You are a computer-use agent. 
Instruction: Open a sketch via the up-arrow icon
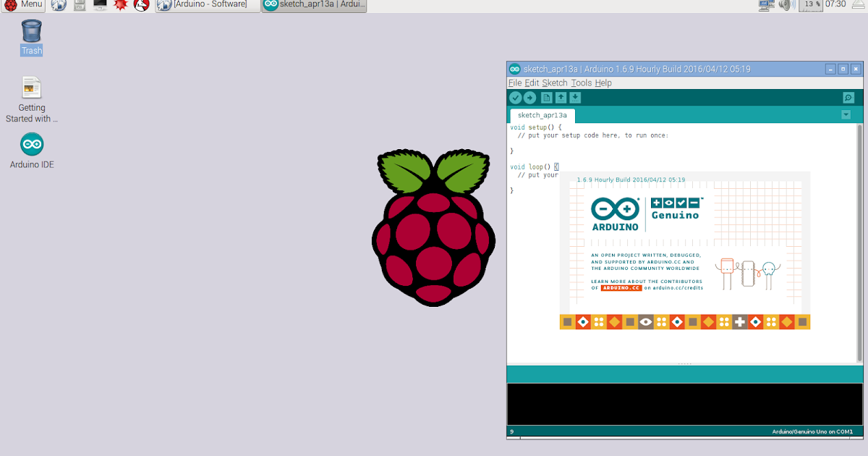pyautogui.click(x=561, y=98)
